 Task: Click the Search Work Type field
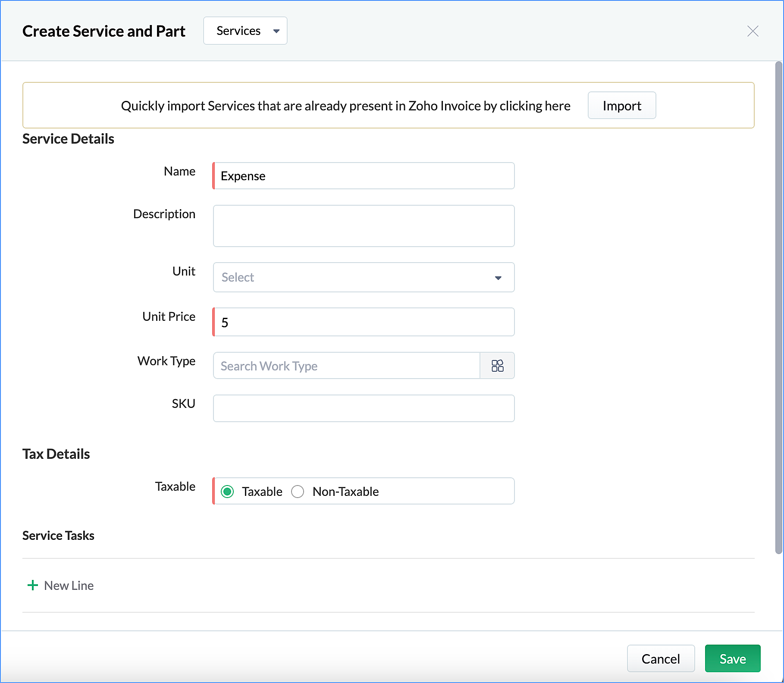click(346, 366)
